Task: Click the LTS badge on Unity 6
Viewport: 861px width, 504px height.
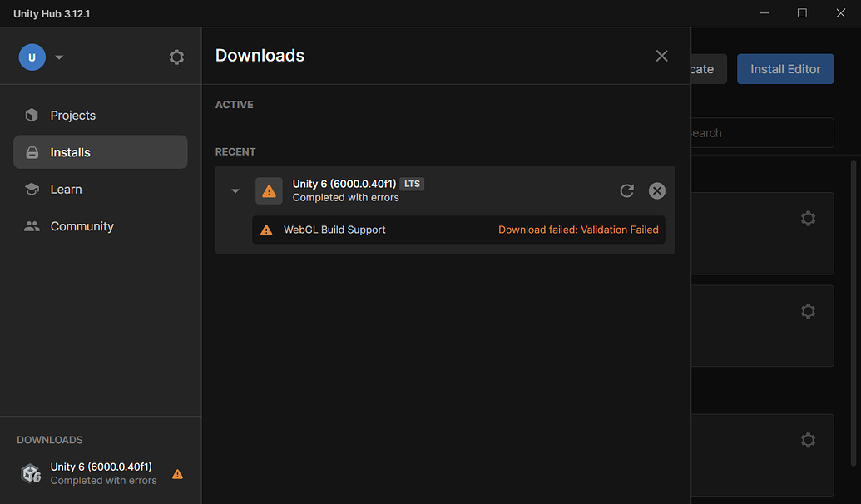Action: [x=412, y=184]
